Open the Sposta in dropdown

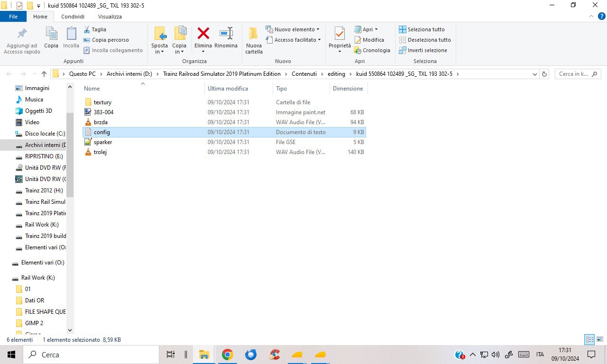(160, 49)
